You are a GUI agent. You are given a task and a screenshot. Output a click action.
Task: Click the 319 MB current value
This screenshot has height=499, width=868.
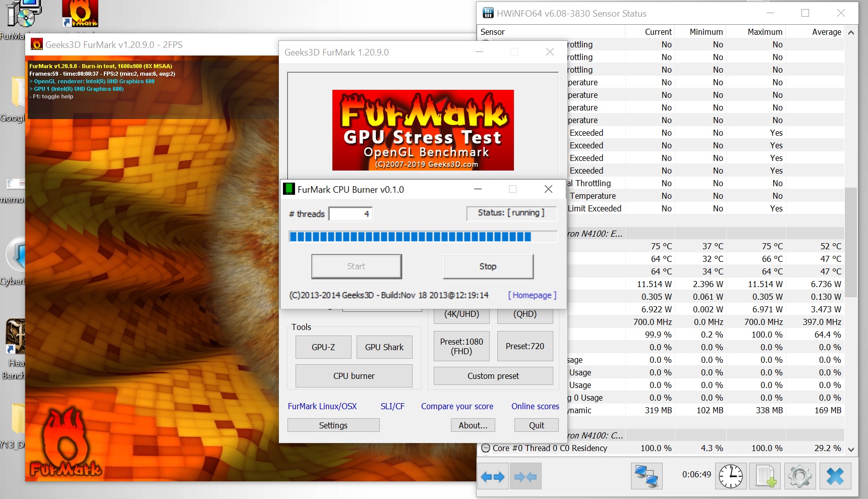[x=658, y=410]
